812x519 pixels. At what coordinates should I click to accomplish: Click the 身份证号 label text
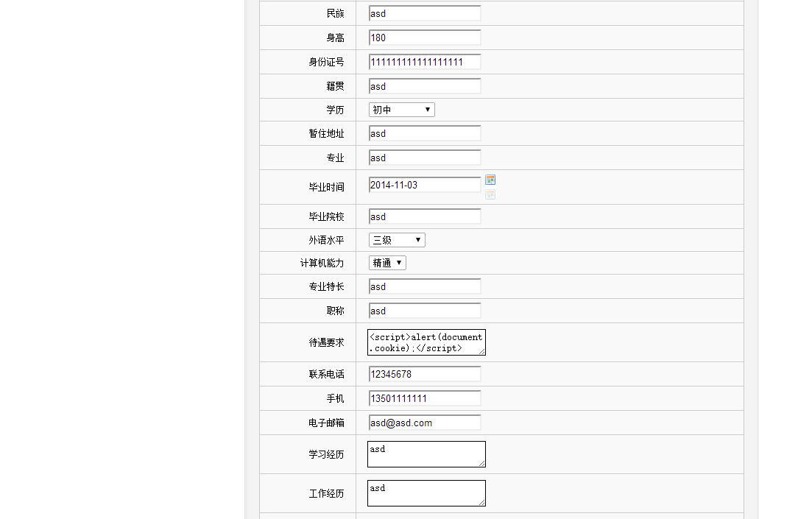tap(326, 62)
